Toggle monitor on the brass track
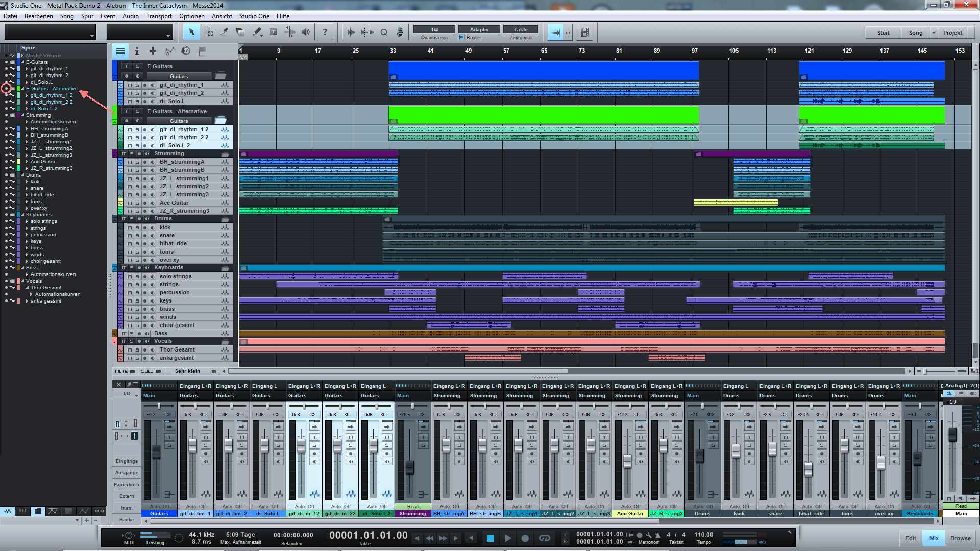This screenshot has height=551, width=980. point(152,309)
